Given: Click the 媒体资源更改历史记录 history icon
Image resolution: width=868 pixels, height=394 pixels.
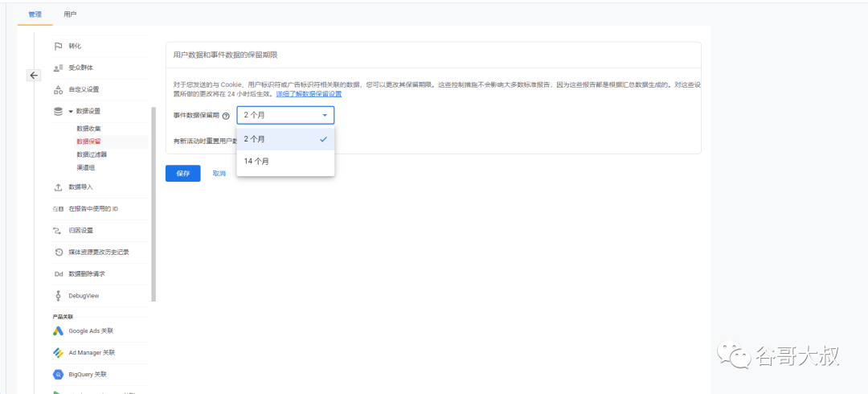Looking at the screenshot, I should tap(58, 252).
